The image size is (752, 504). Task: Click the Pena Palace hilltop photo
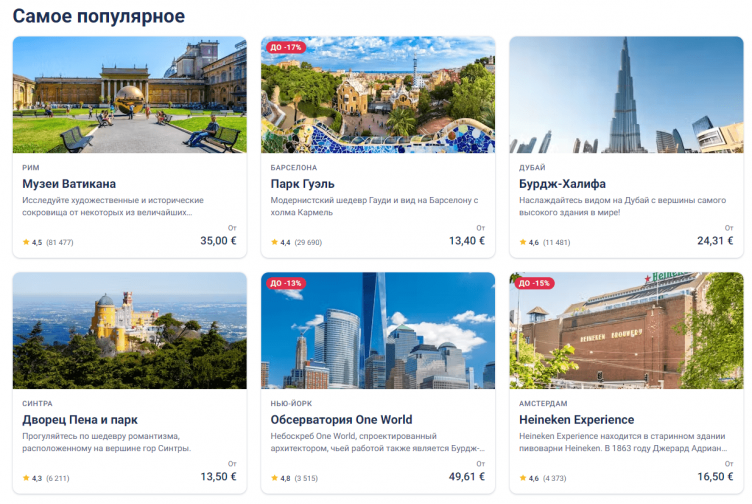(129, 330)
